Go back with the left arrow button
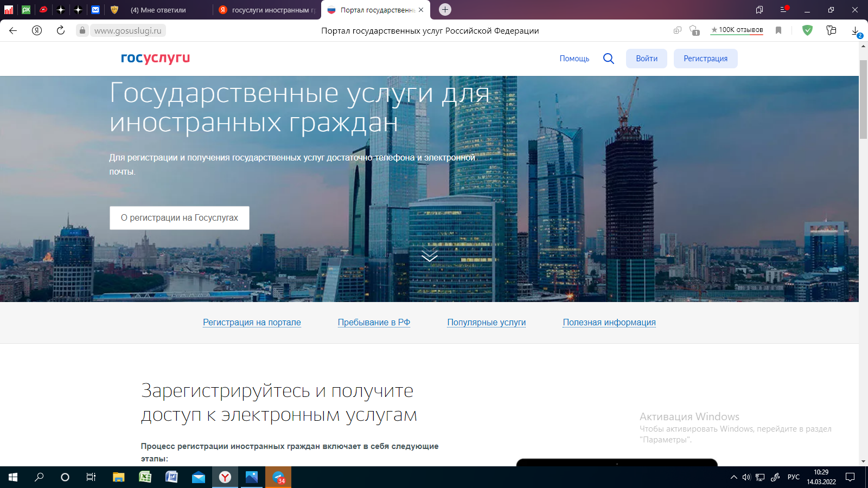This screenshot has width=868, height=488. coord(13,30)
